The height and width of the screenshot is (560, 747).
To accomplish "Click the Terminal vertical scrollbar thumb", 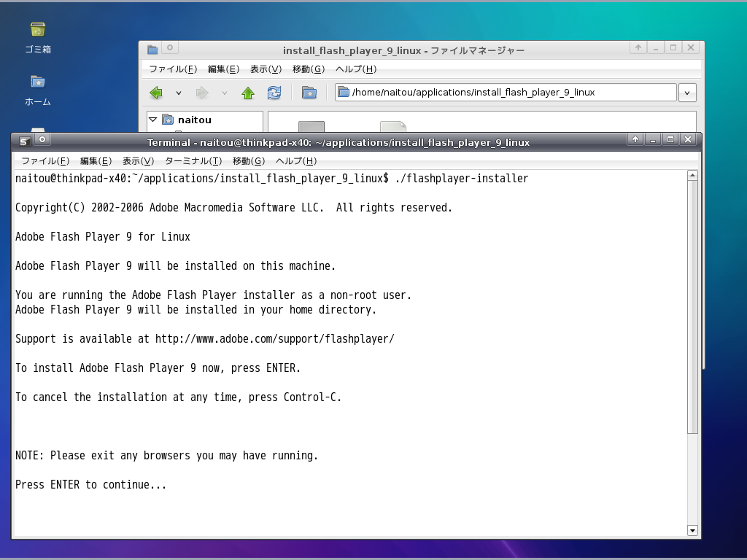I will (693, 307).
